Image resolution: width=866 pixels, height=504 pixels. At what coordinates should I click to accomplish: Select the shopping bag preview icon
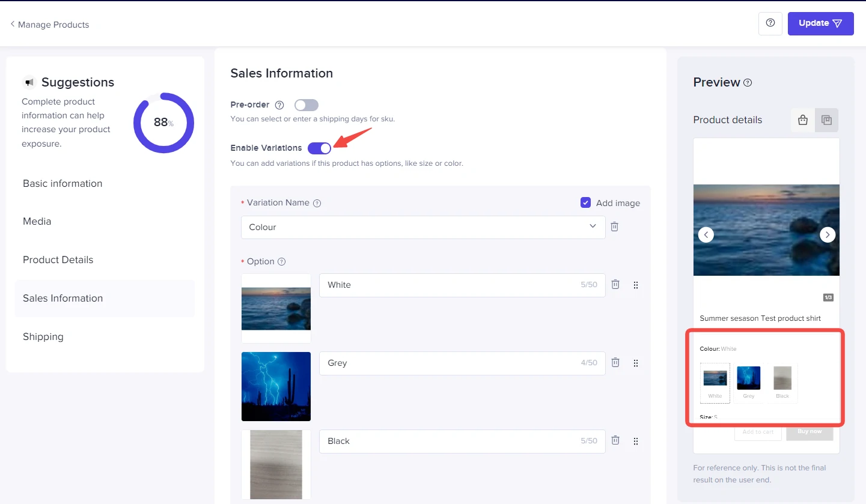tap(802, 120)
